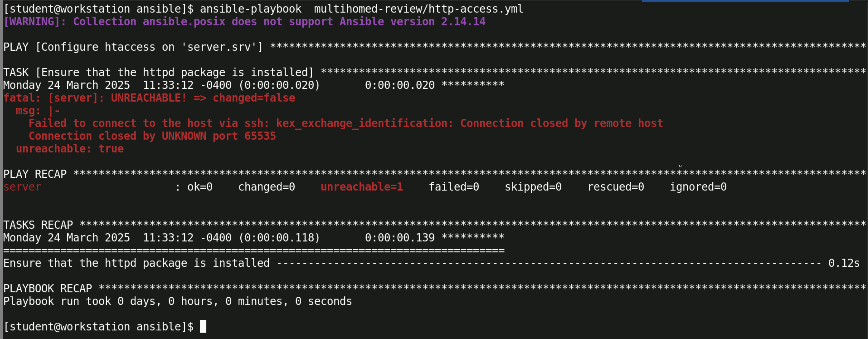The width and height of the screenshot is (868, 339).
Task: Click the PLAY RECAP heading
Action: coord(35,174)
